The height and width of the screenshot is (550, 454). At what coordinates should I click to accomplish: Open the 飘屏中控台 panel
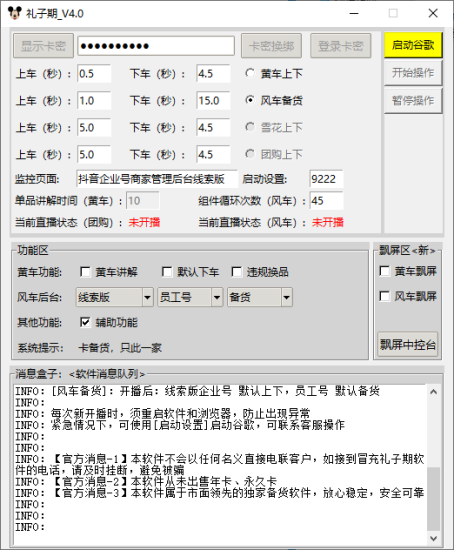coord(408,344)
